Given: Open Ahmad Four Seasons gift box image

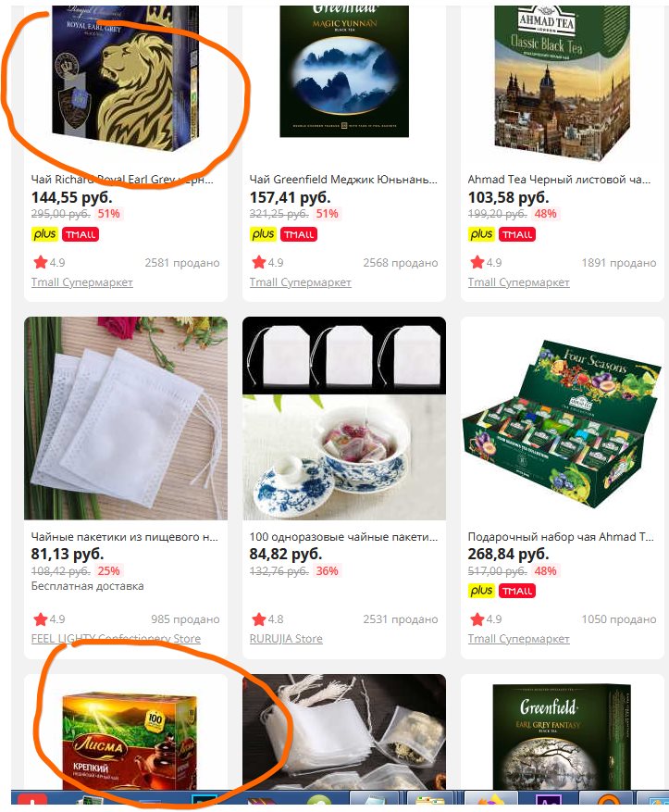Looking at the screenshot, I should pos(563,418).
